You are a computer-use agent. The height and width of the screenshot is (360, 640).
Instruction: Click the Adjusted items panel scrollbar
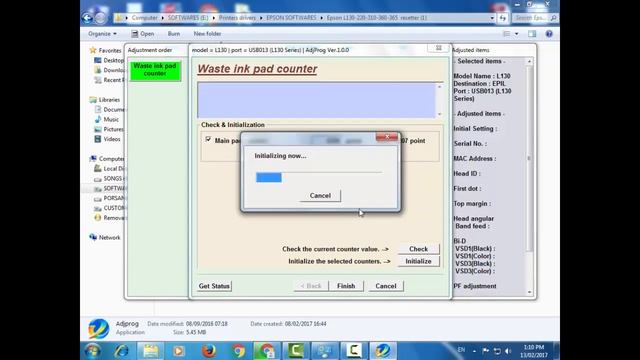click(x=529, y=176)
